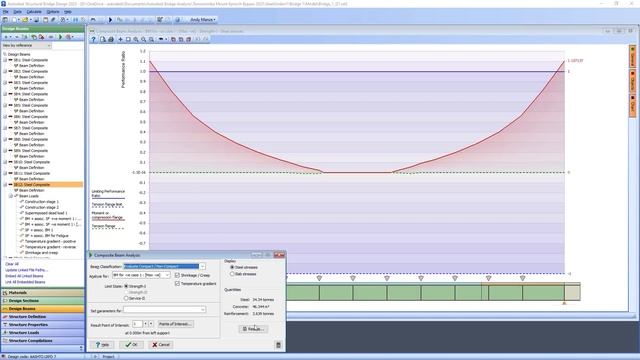Open the Set parameters for dropdown
The height and width of the screenshot is (360, 640).
point(202,310)
